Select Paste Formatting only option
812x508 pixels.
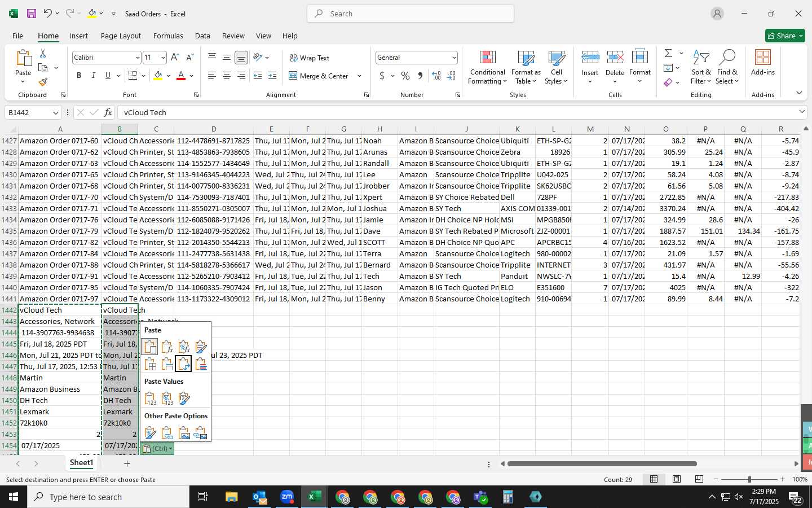point(150,433)
